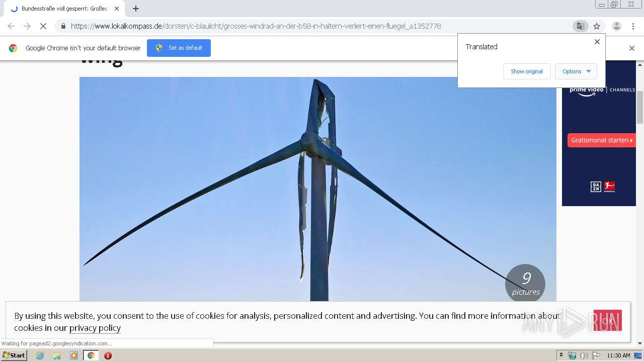Open the Google Translate icon in address bar
This screenshot has height=362, width=644.
(580, 26)
